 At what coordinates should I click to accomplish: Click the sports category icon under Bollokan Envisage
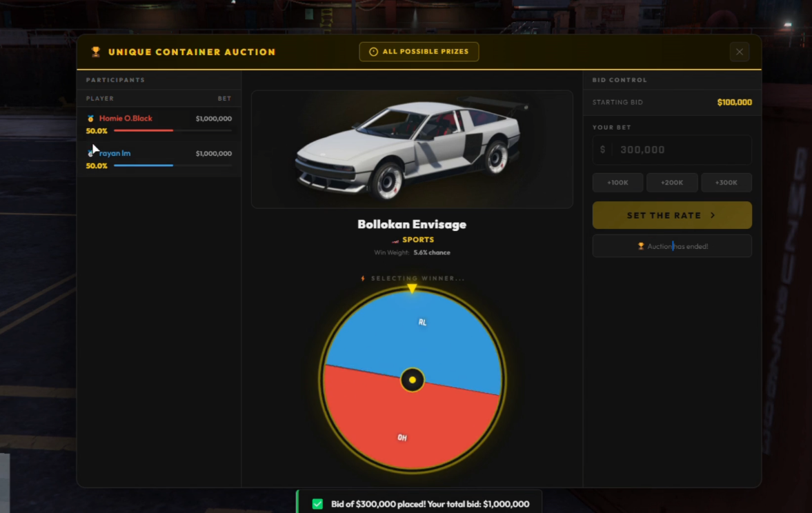pyautogui.click(x=395, y=240)
